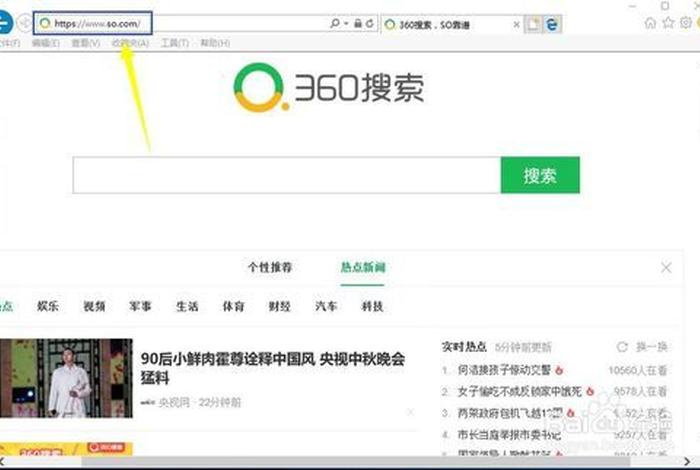Click the browser forward arrow button
The image size is (700, 470).
pyautogui.click(x=25, y=23)
